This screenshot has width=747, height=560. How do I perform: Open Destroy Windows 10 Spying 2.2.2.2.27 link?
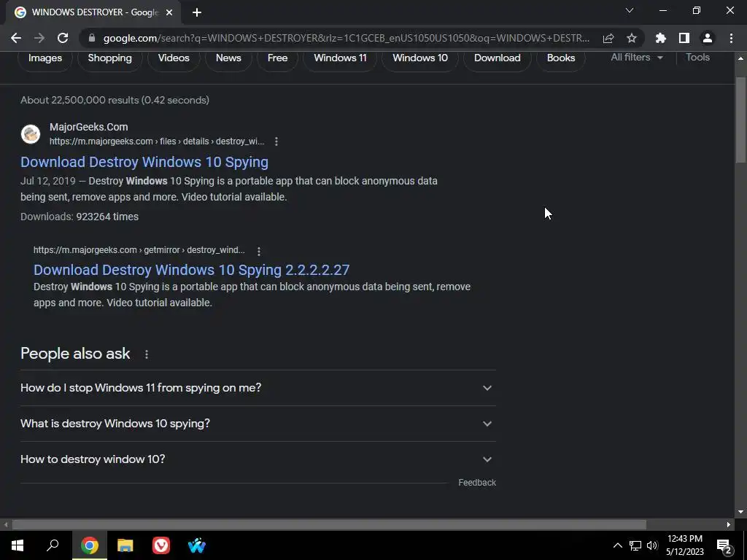point(192,270)
